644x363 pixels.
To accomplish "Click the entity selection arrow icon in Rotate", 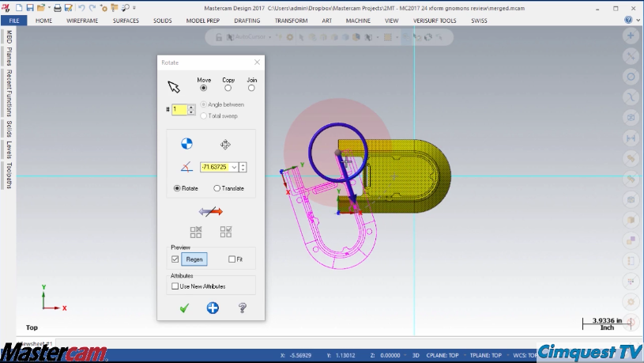I will click(x=174, y=87).
